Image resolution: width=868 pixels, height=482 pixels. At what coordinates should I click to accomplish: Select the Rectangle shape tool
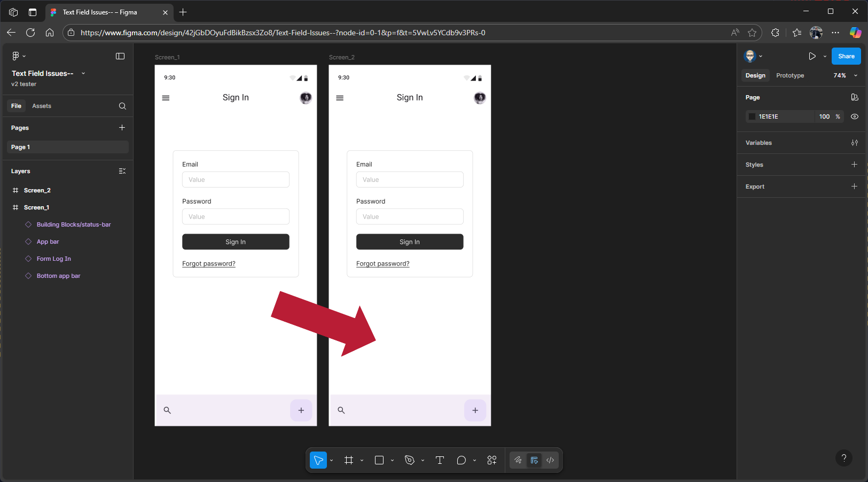(x=379, y=460)
